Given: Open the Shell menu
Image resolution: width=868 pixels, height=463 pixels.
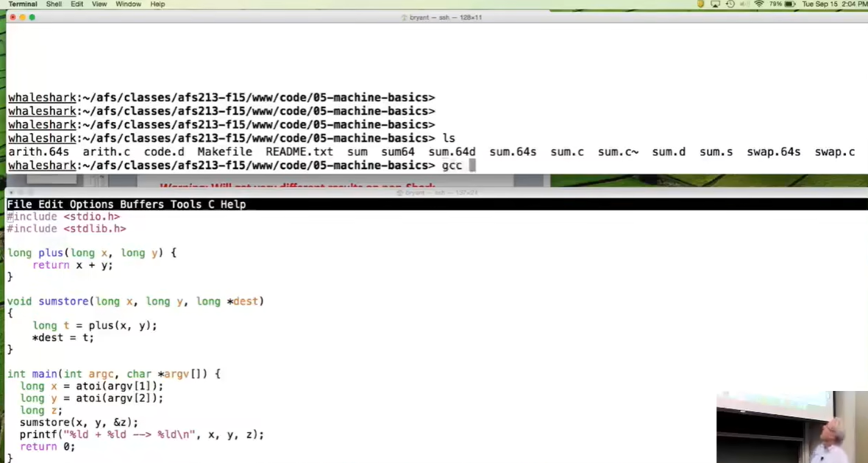Looking at the screenshot, I should tap(54, 4).
